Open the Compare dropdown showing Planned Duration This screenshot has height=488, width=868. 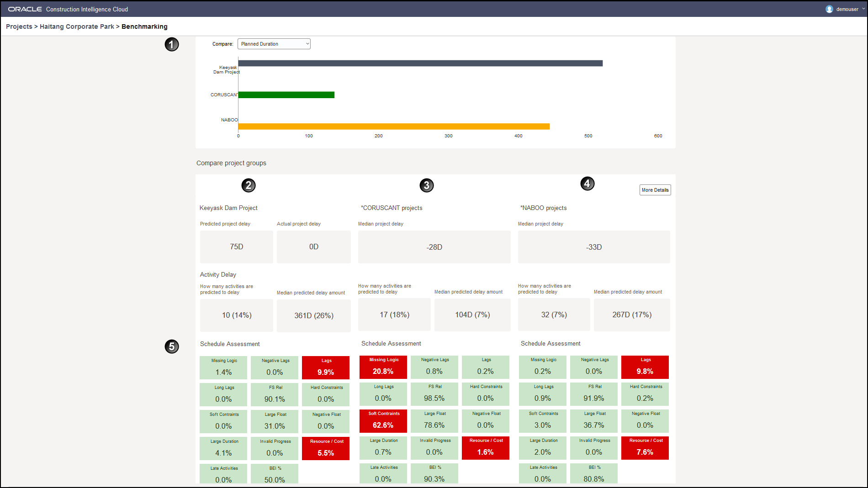pos(273,43)
